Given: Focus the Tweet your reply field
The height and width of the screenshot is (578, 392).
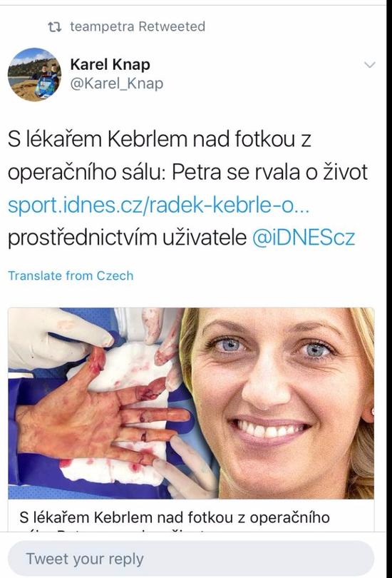Looking at the screenshot, I should pos(191,559).
